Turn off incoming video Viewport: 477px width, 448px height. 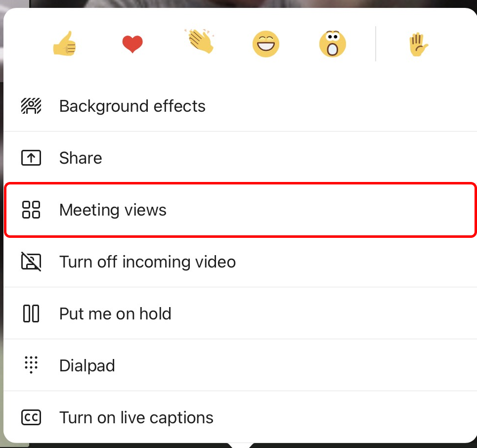click(x=147, y=262)
